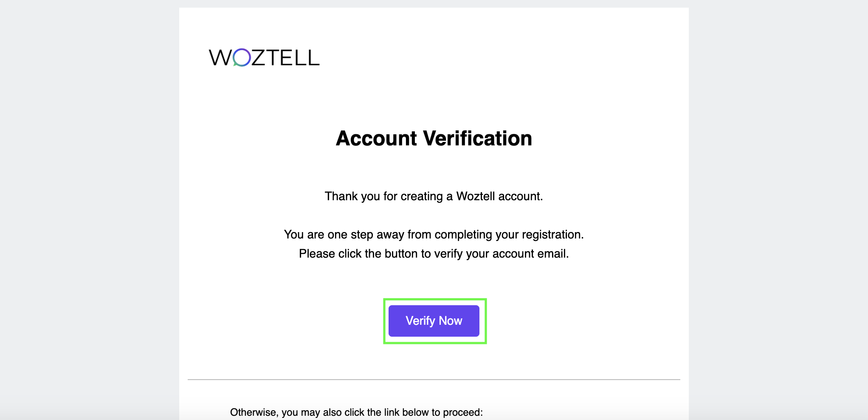Click the 'Please click the button' line

tap(434, 254)
